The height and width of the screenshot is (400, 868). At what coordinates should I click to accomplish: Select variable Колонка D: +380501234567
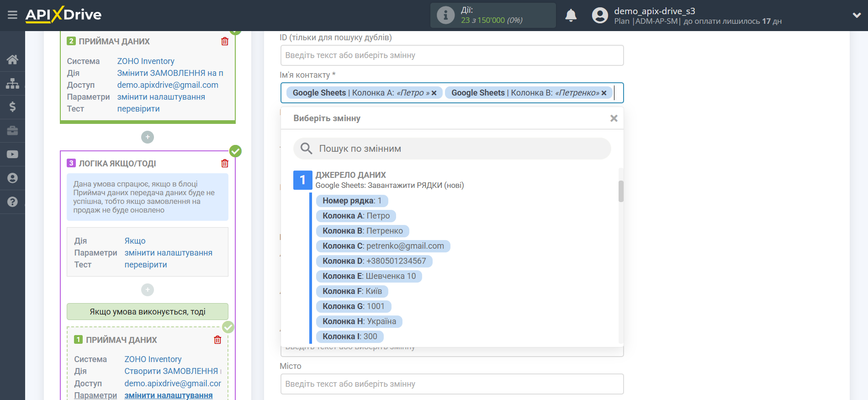click(374, 261)
